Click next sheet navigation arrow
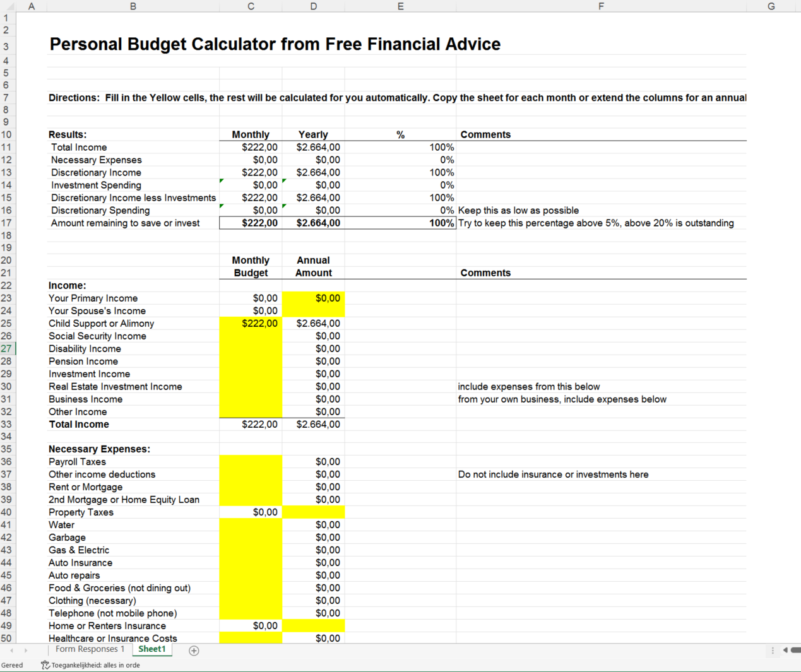Screen dimensions: 801x672 click(x=26, y=650)
